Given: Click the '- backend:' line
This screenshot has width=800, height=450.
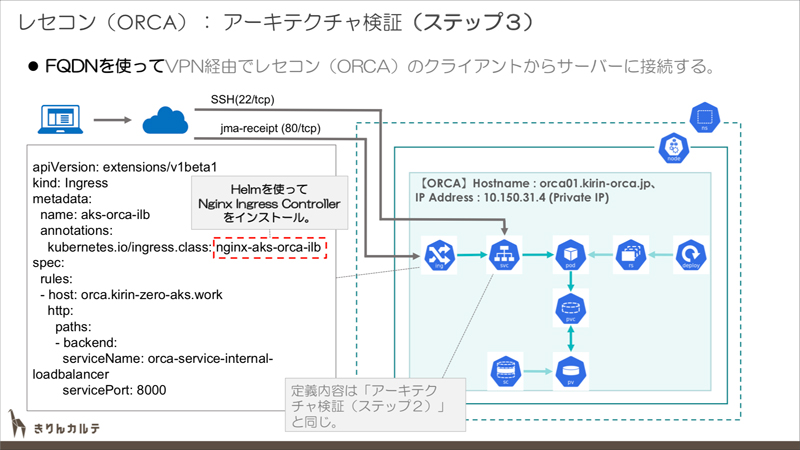Looking at the screenshot, I should (x=86, y=343).
